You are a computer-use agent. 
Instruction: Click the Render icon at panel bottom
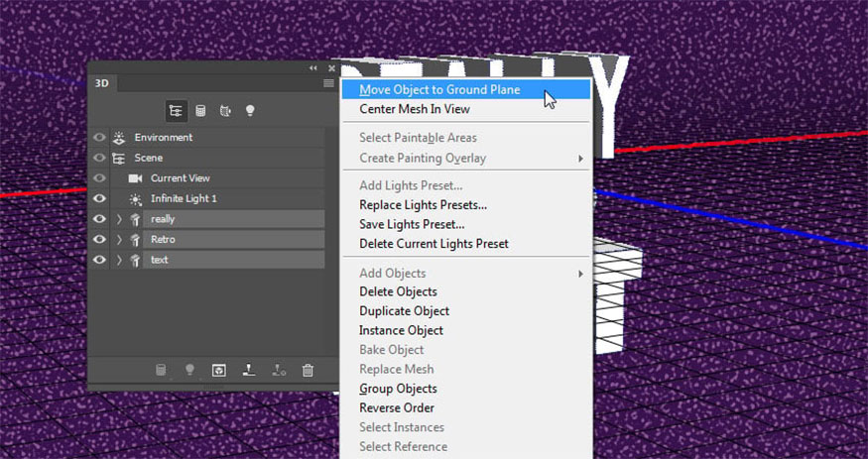pos(219,370)
